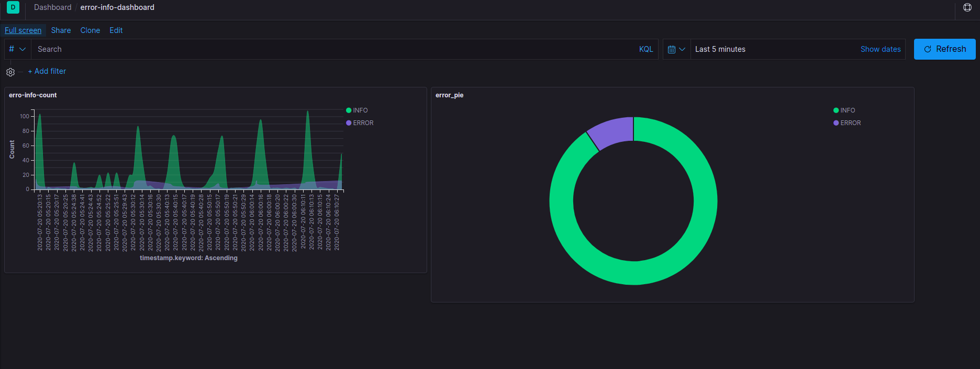Toggle ERROR series in erro-info-count legend

point(363,123)
